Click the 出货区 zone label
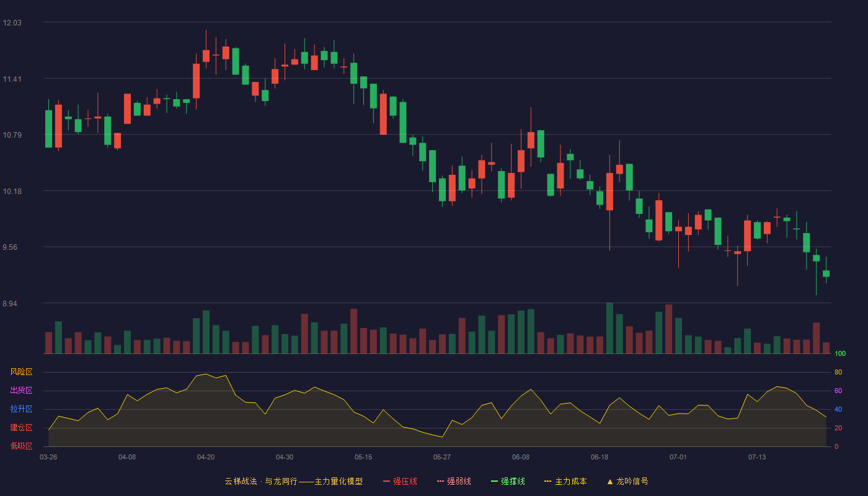The height and width of the screenshot is (496, 868). [21, 391]
